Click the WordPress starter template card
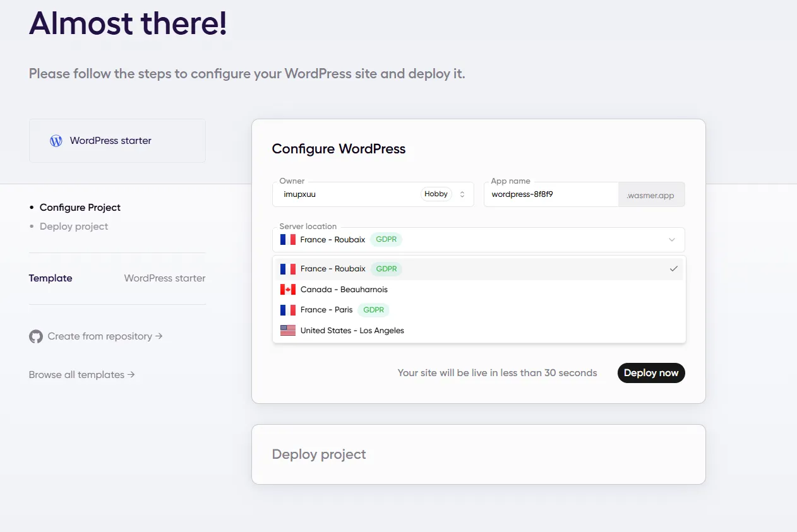 pyautogui.click(x=117, y=141)
